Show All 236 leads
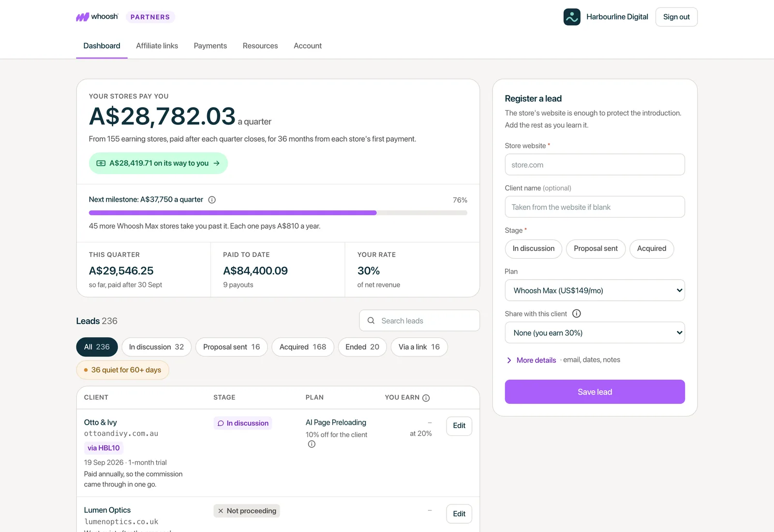 [x=97, y=347]
